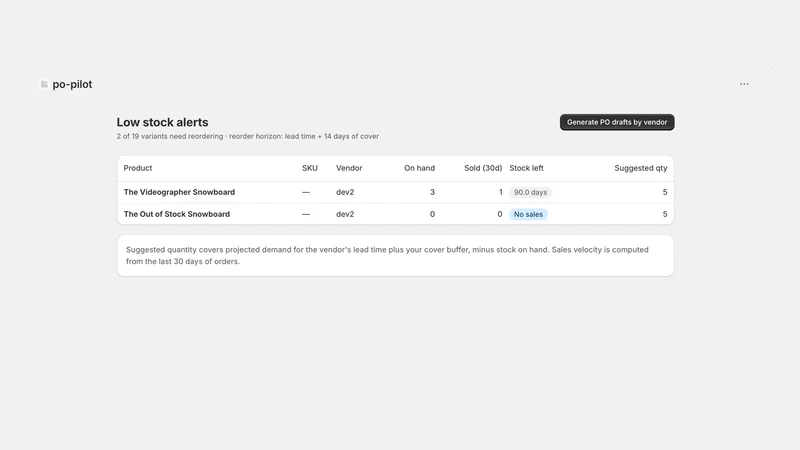Click SKU dash in Out of Stock row
The height and width of the screenshot is (450, 800).
pos(306,214)
